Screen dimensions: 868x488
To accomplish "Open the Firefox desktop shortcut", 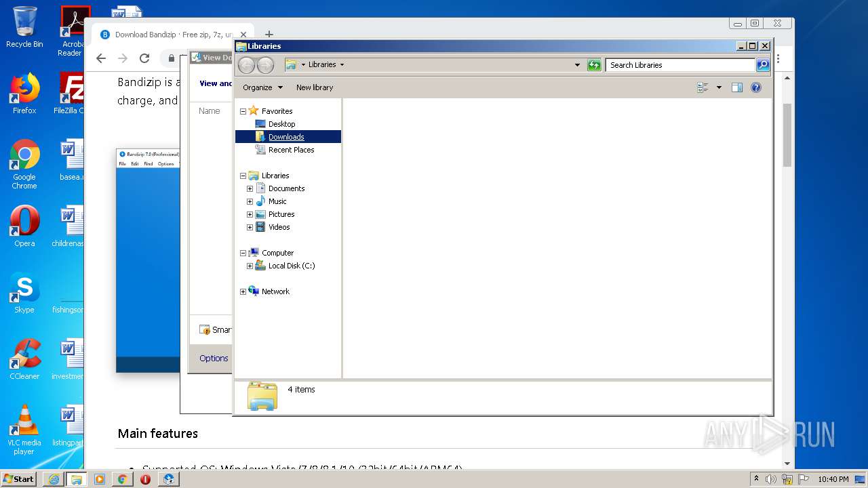I will click(x=24, y=94).
